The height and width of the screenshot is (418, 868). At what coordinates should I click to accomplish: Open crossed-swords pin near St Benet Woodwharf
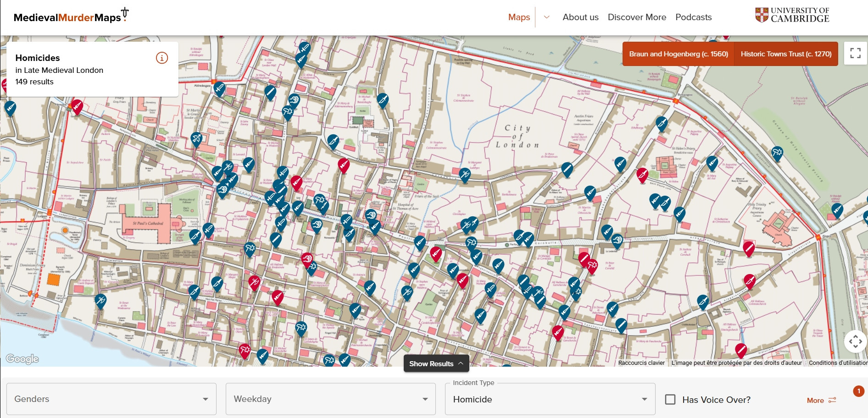point(100,302)
